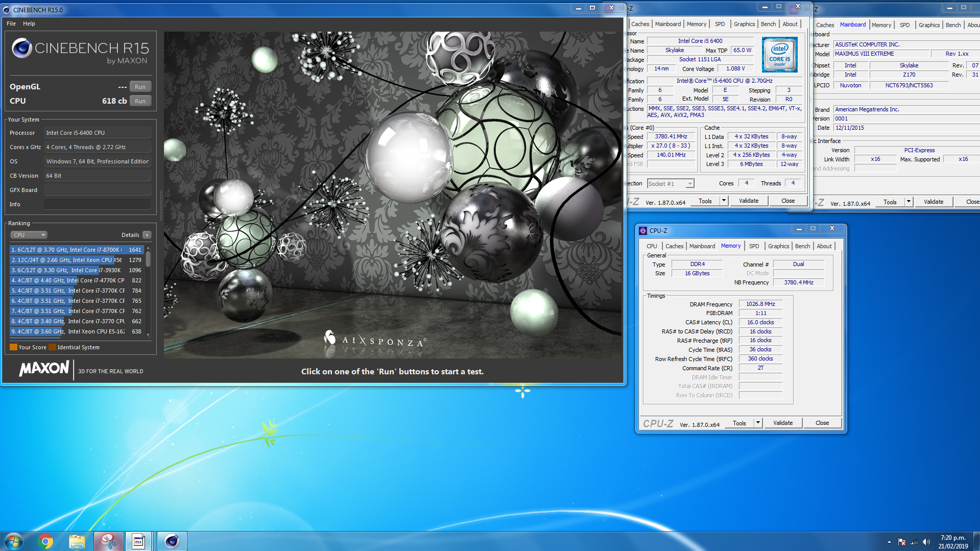The height and width of the screenshot is (551, 980).
Task: Open Socket #1 selection combo box
Action: point(671,183)
